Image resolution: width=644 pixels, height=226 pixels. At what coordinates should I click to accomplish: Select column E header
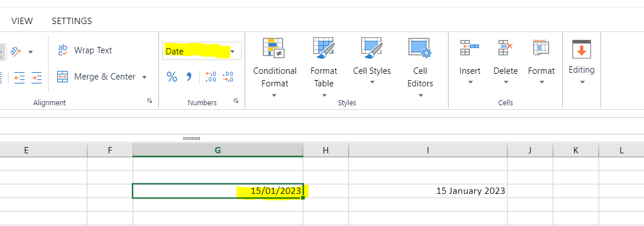[26, 150]
